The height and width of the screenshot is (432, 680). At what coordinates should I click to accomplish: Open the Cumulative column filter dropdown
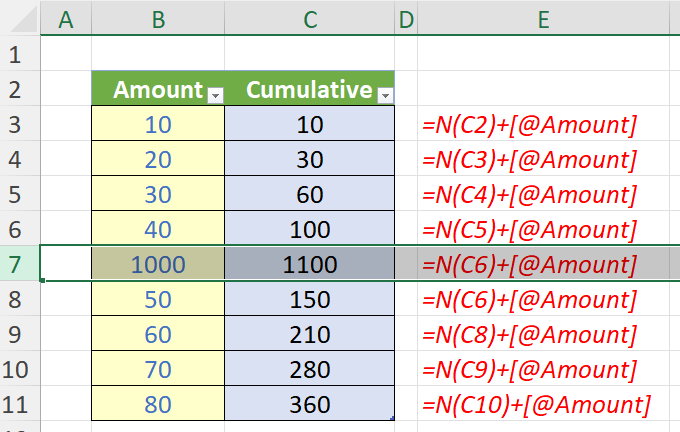[385, 94]
